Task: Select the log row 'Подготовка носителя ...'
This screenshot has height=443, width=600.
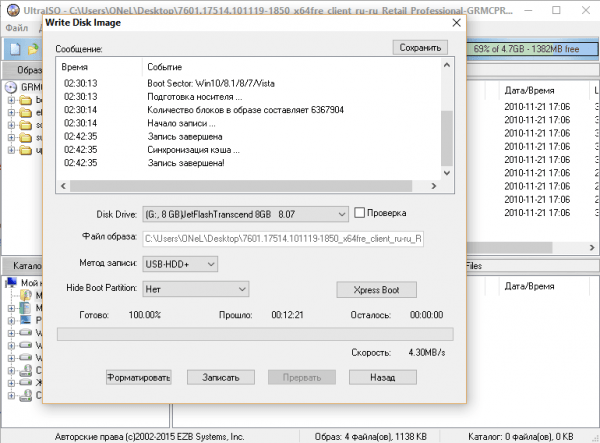Action: point(195,97)
